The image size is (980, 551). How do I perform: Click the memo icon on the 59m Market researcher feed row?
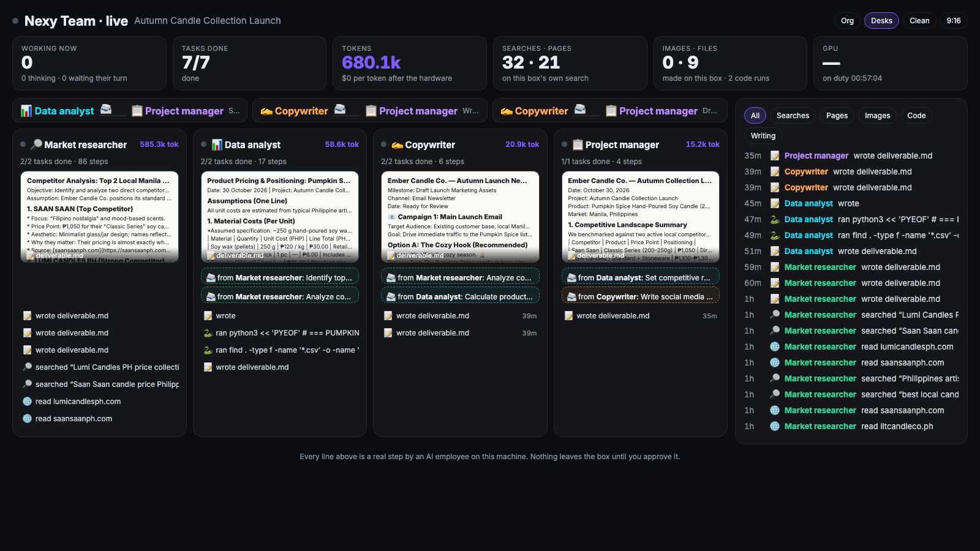point(775,267)
